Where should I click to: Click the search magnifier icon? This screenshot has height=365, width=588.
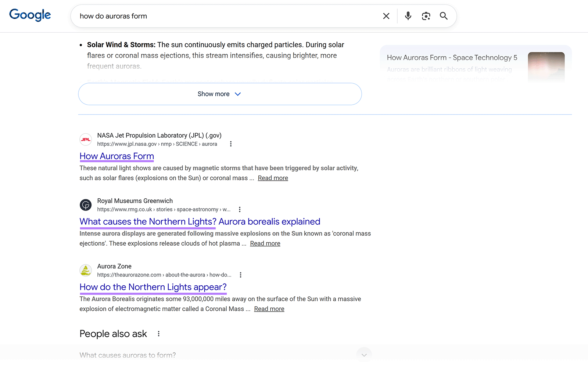pos(444,16)
